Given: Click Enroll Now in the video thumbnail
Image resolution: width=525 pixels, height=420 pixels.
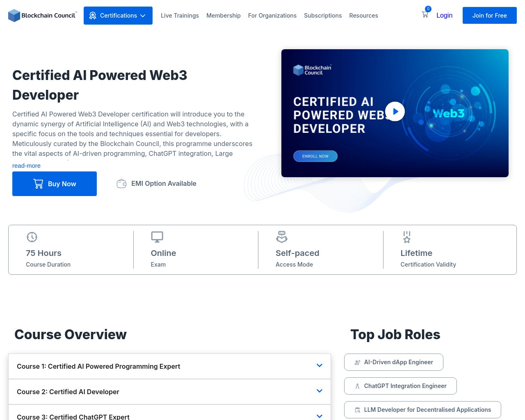Looking at the screenshot, I should coord(315,156).
